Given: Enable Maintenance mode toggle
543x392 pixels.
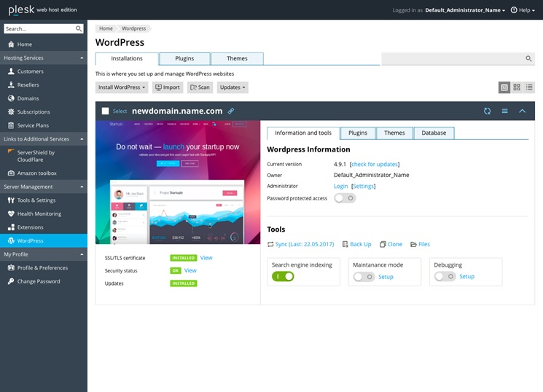Looking at the screenshot, I should pyautogui.click(x=364, y=277).
